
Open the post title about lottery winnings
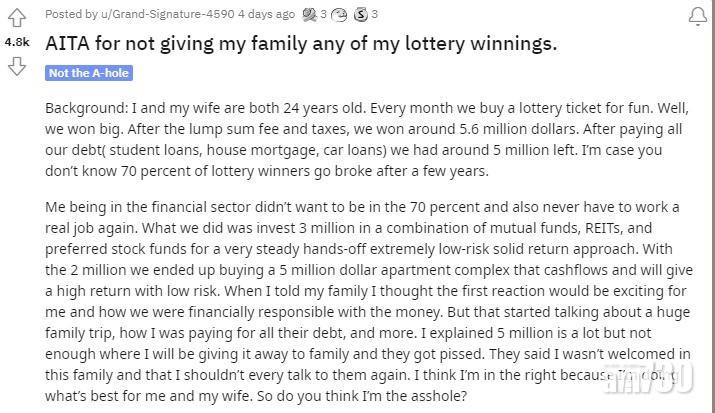click(301, 44)
